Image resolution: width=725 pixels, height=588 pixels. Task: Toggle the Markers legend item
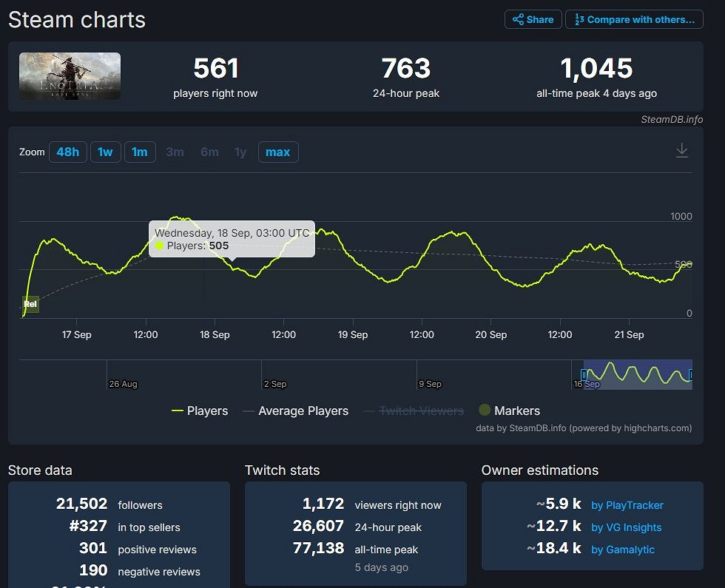[510, 410]
